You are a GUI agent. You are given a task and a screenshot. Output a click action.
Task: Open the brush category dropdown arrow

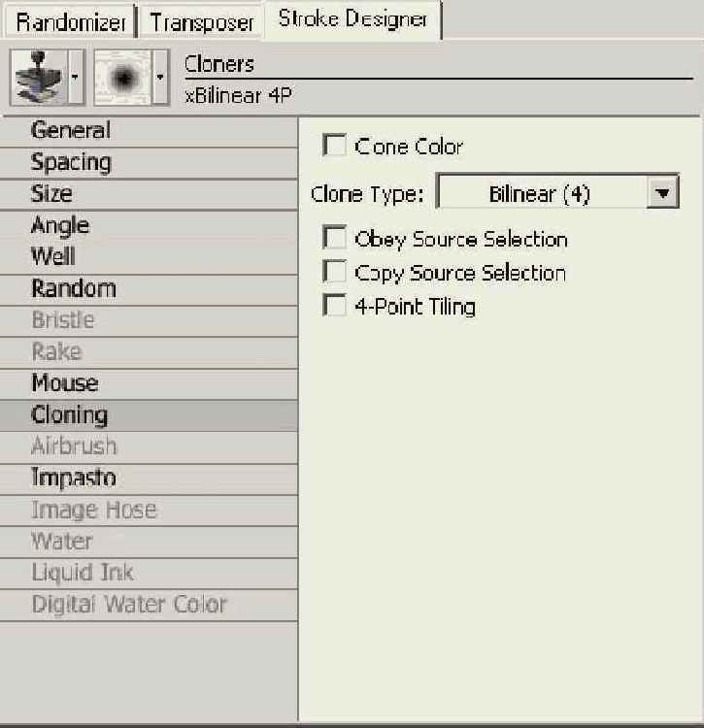coord(76,78)
